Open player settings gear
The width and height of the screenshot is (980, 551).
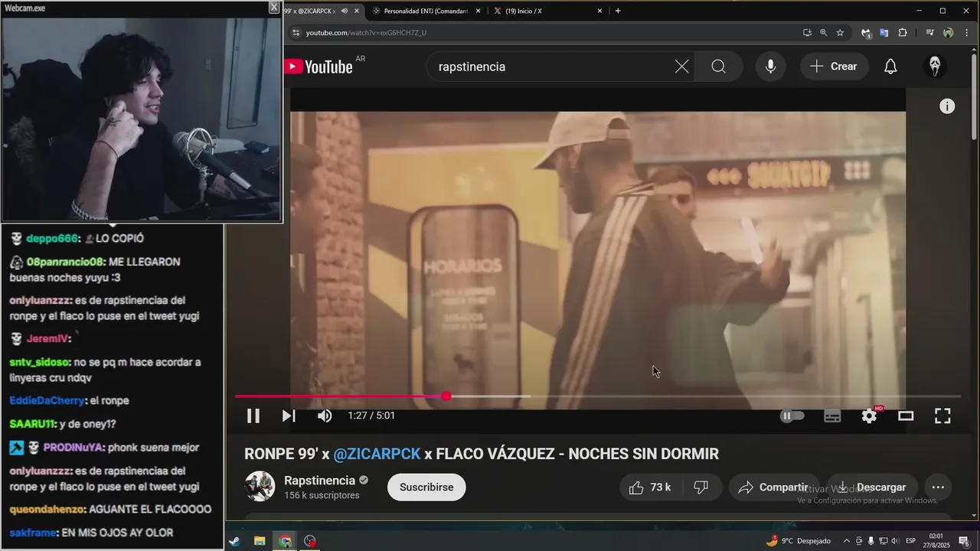click(x=869, y=416)
